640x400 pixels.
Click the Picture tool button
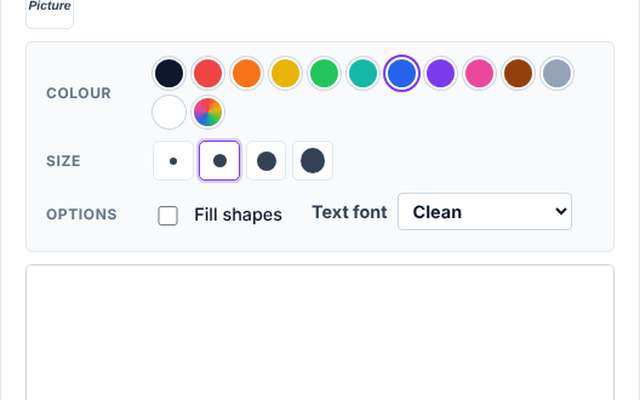click(x=50, y=12)
